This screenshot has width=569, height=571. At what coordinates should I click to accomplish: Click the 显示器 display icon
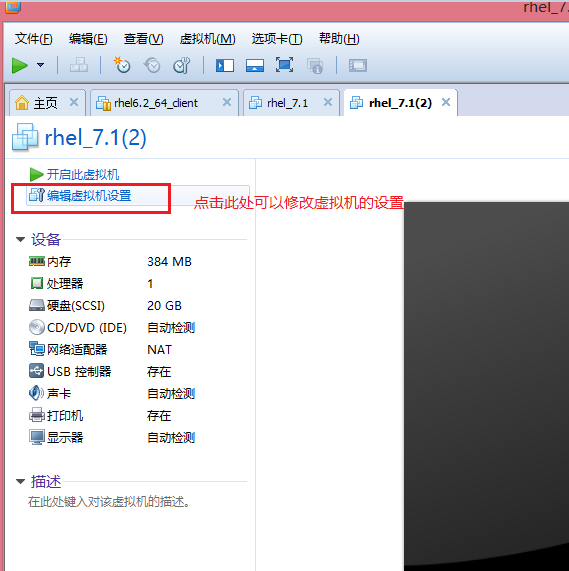(37, 437)
